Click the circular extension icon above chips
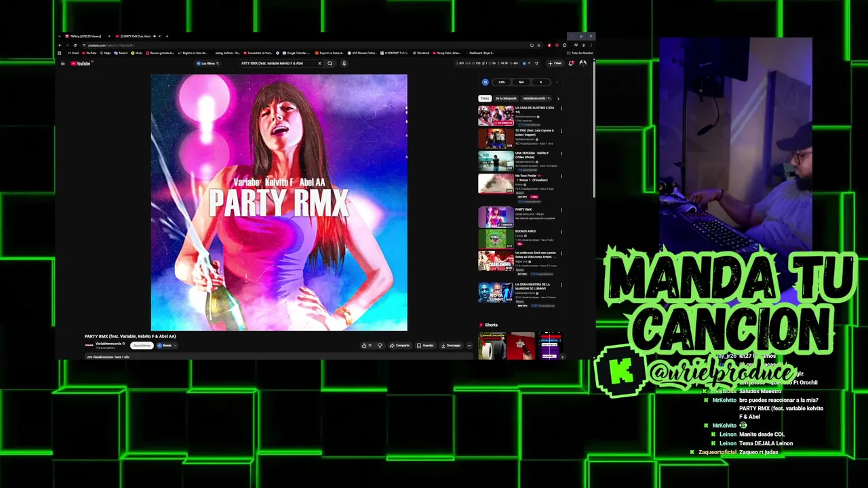The image size is (868, 488). click(x=486, y=82)
